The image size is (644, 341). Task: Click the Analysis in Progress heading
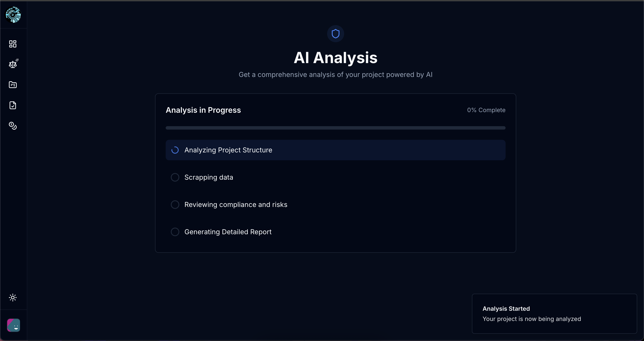(x=203, y=110)
